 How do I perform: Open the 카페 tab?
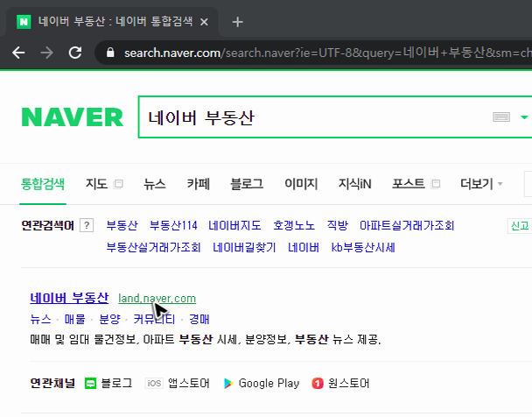point(199,184)
